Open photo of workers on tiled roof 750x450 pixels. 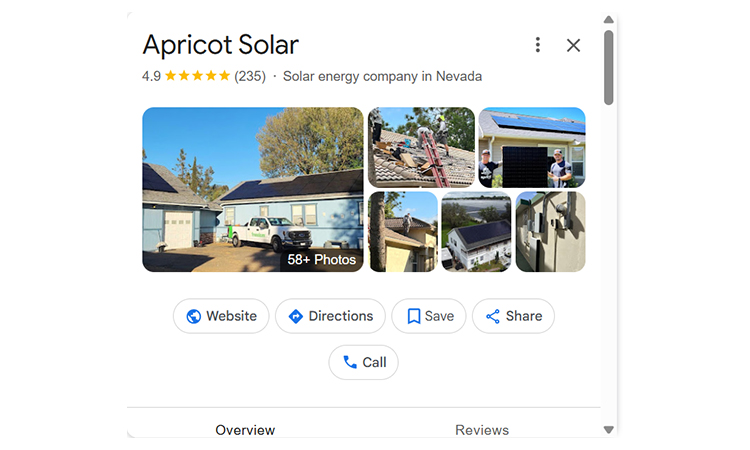(x=421, y=147)
